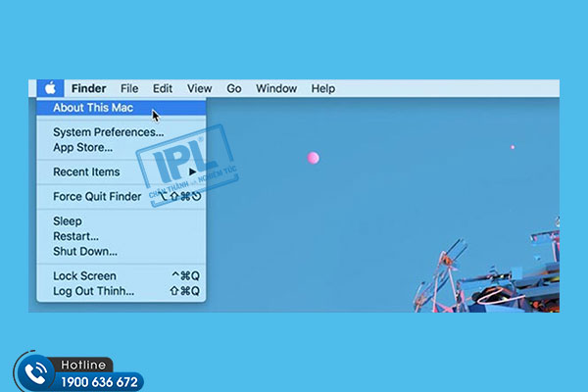Click the Hotline phone icon
Screen dimensions: 588x392
[x=35, y=372]
